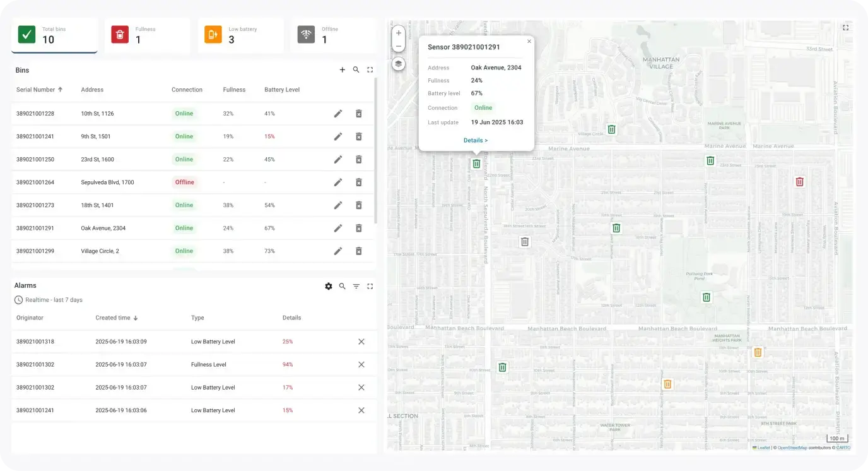Click the add bin plus icon

tap(343, 70)
